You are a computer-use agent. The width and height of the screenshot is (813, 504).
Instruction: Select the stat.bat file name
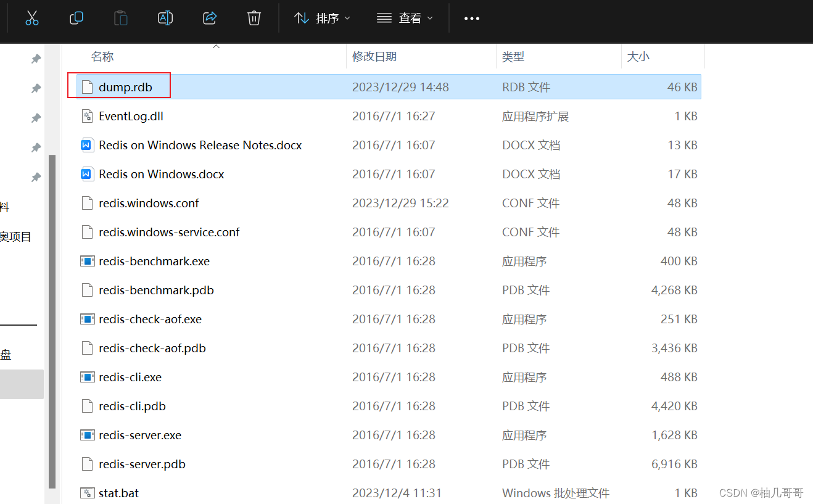pos(118,493)
